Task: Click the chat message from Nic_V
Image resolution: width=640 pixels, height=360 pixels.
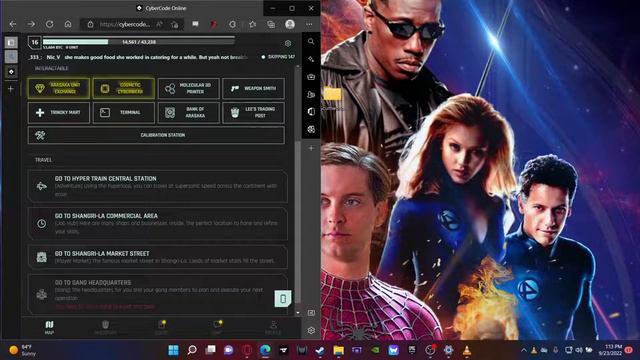Action: (138, 57)
